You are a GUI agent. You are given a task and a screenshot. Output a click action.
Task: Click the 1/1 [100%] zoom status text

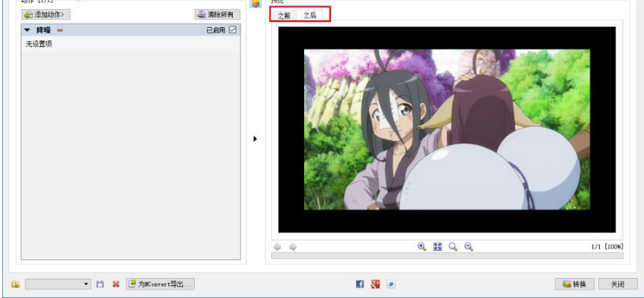pos(607,247)
